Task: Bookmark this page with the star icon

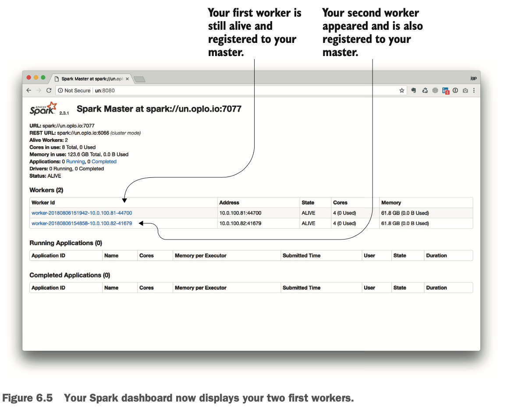Action: [x=401, y=91]
